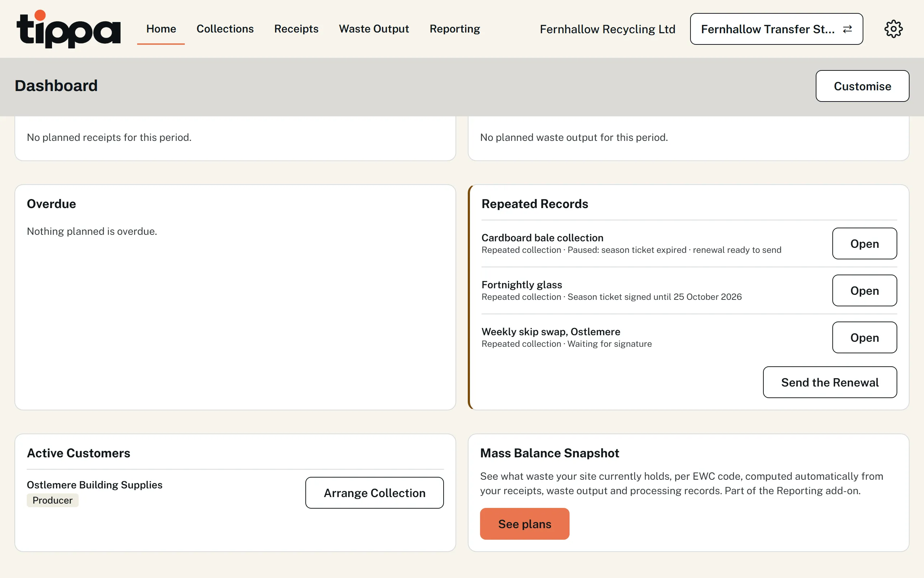Click "Season ticket signed until 25 October 2026"

(654, 297)
